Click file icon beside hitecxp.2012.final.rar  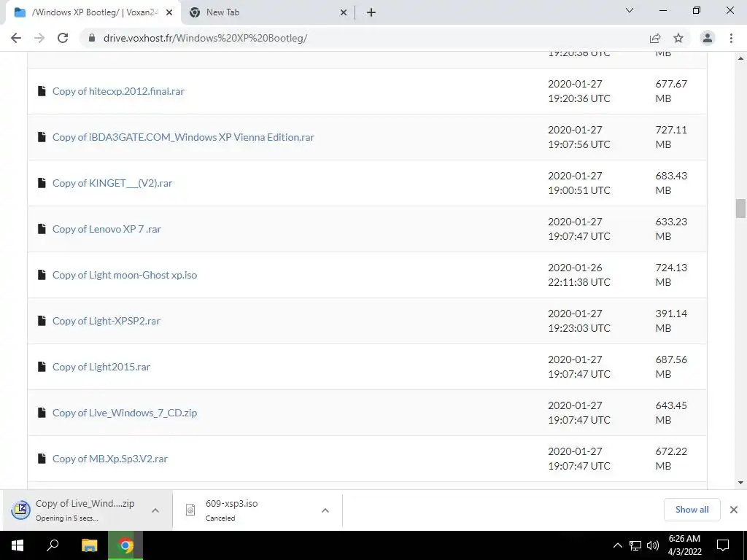(42, 91)
